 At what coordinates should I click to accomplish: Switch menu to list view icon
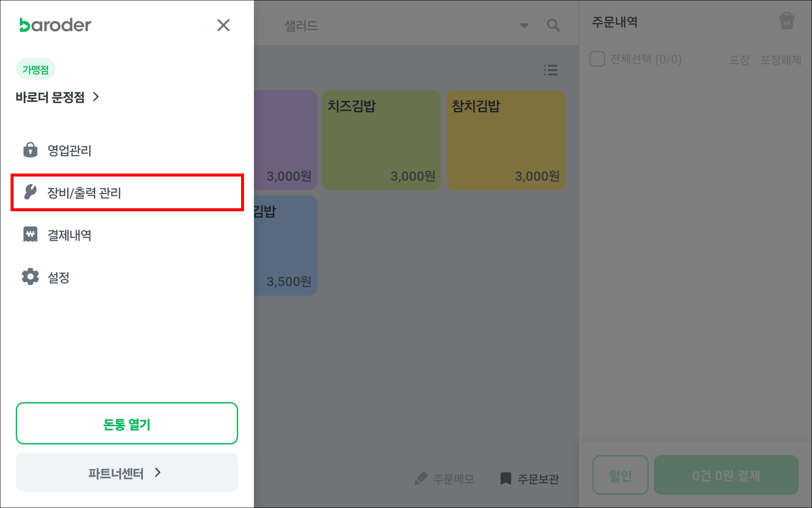click(551, 70)
